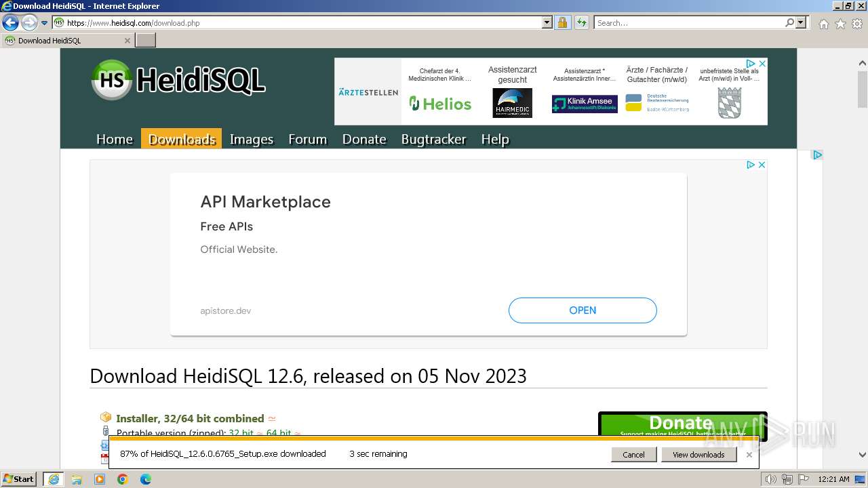
Task: Close the top banner ad with X
Action: (x=762, y=64)
